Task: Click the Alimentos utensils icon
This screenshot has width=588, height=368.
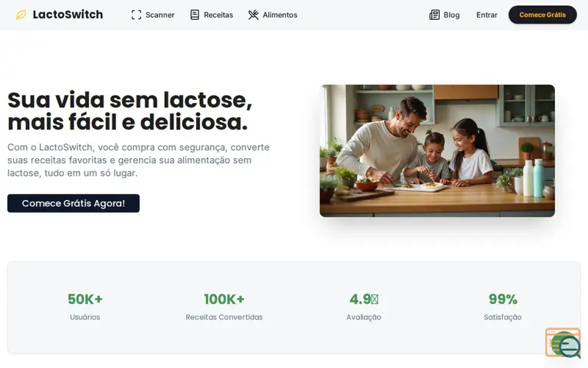Action: click(x=254, y=15)
